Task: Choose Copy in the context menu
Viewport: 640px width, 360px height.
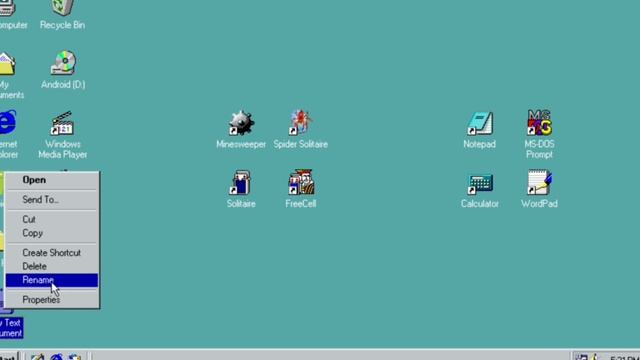Action: (52, 233)
